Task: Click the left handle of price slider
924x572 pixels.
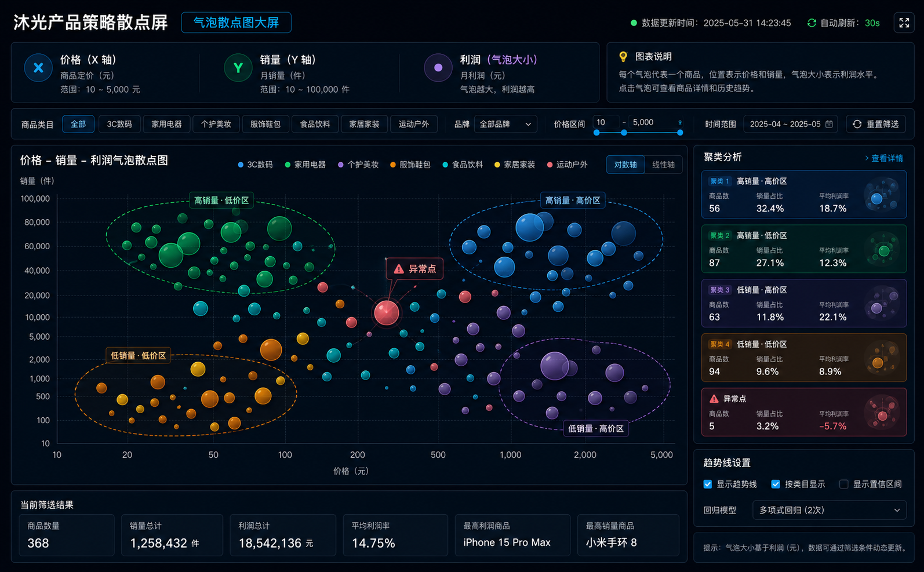Action: (x=596, y=133)
